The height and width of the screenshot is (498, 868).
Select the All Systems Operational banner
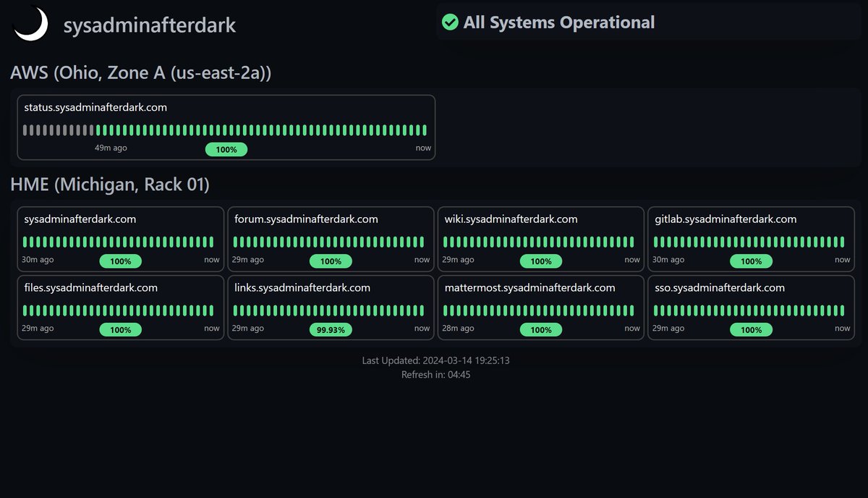(x=649, y=22)
